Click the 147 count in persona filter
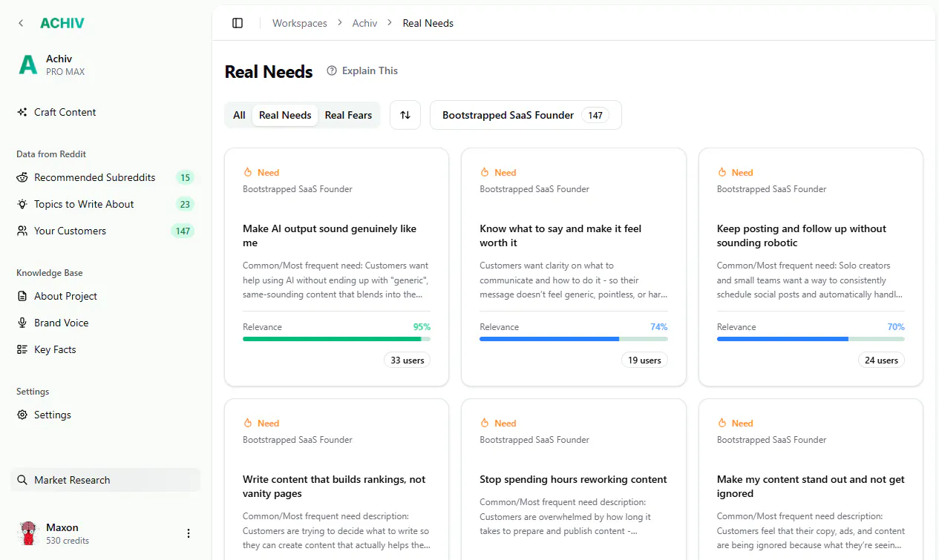Image resolution: width=939 pixels, height=560 pixels. (595, 115)
